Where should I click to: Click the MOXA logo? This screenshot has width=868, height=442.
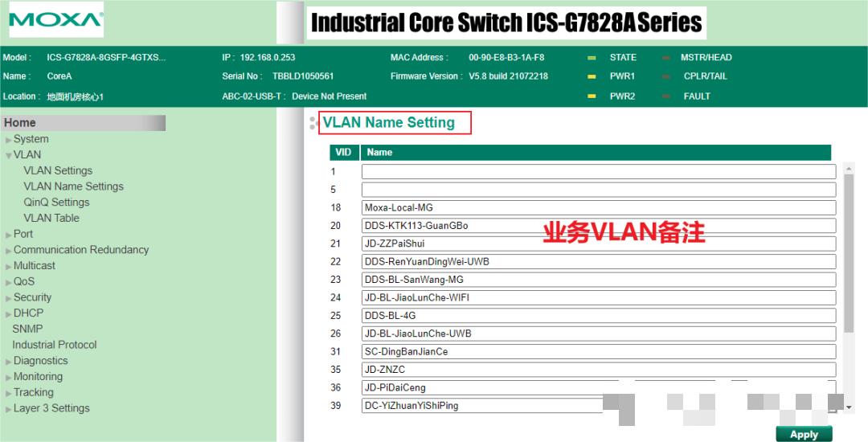click(56, 20)
